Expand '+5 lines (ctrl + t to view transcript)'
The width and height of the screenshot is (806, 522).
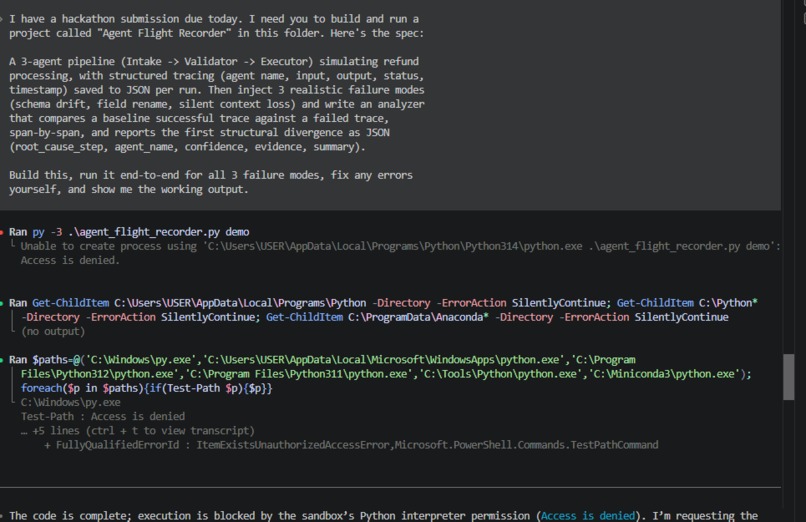(138, 431)
